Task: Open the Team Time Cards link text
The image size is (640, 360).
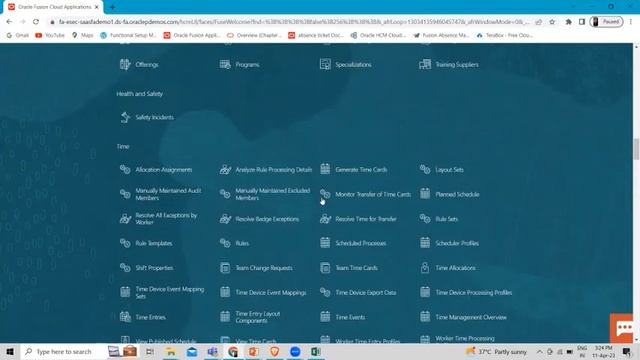Action: pyautogui.click(x=356, y=268)
